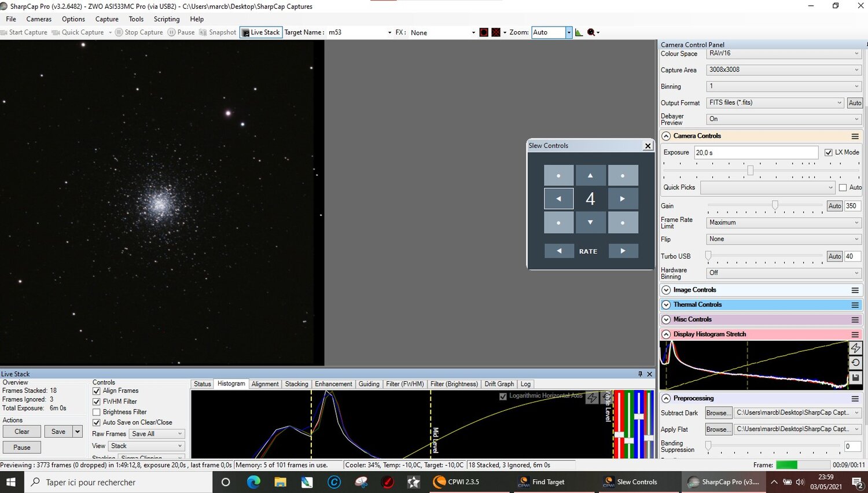Image resolution: width=868 pixels, height=493 pixels.
Task: Open the Camera Controls hamburger menu icon
Action: click(x=855, y=136)
